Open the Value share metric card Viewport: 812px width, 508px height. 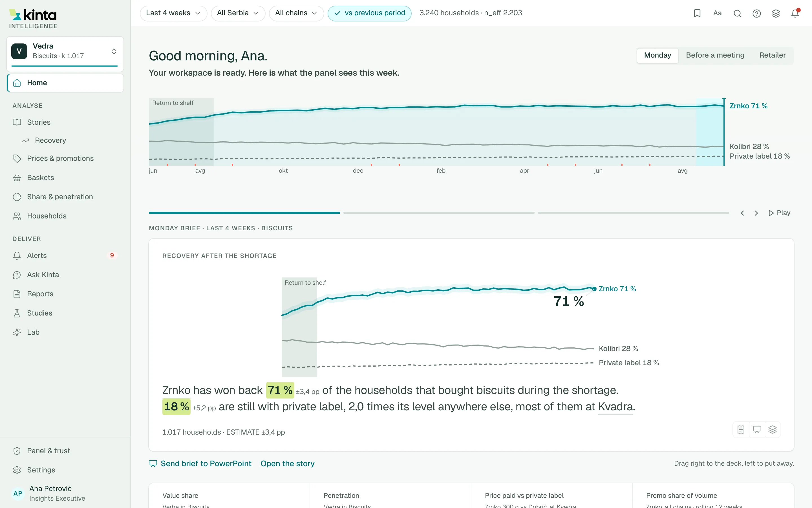click(x=229, y=496)
